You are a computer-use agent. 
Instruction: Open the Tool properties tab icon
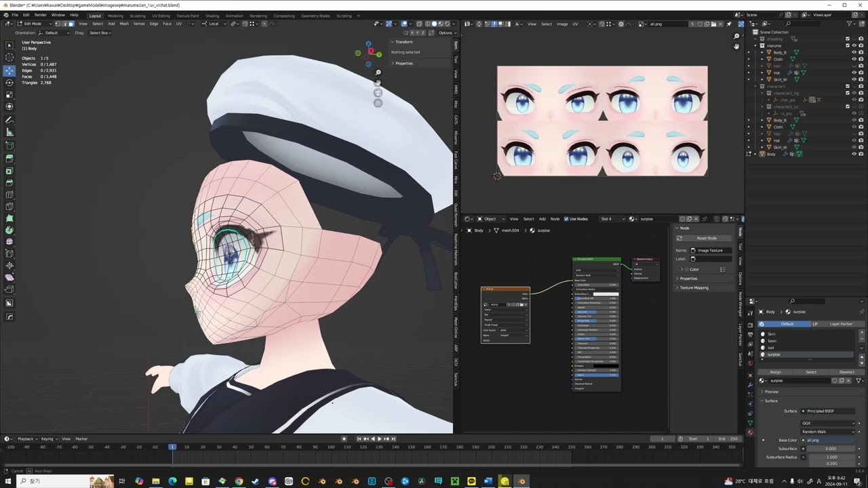tap(750, 314)
